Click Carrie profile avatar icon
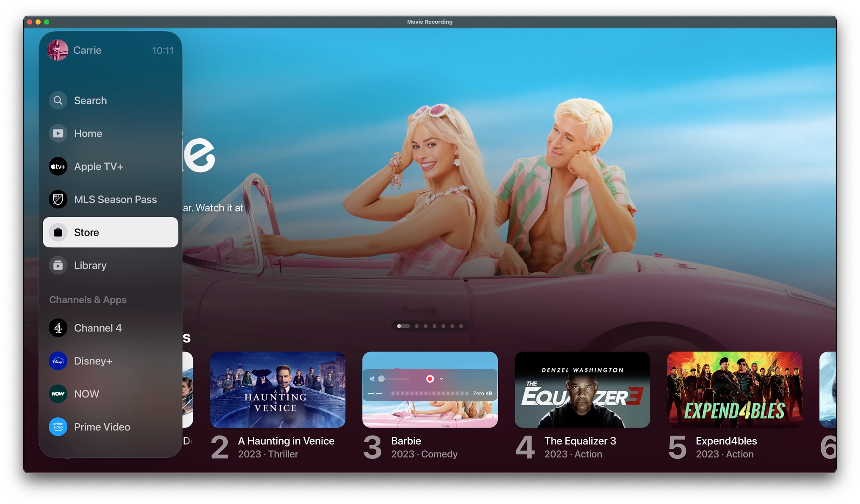 (58, 50)
